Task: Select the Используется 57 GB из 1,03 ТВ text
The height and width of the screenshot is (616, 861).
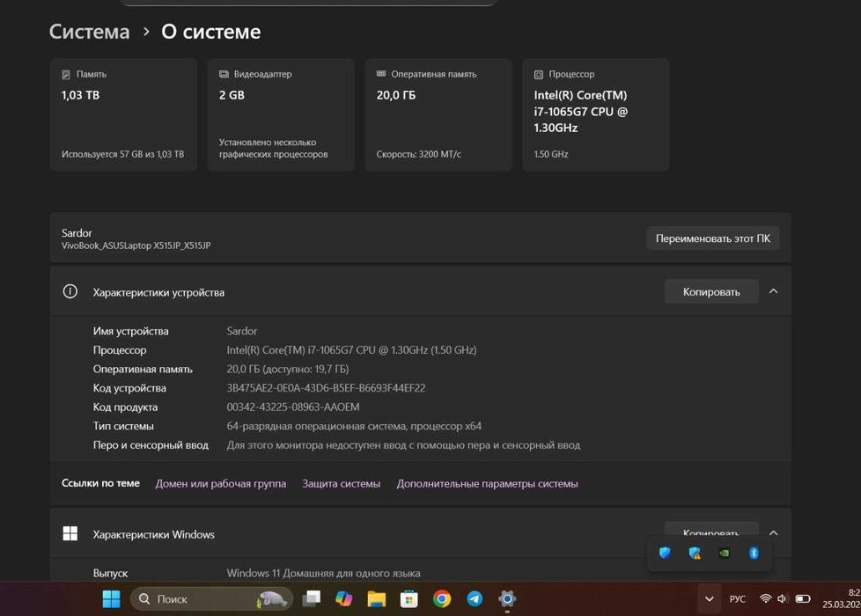Action: pyautogui.click(x=123, y=154)
